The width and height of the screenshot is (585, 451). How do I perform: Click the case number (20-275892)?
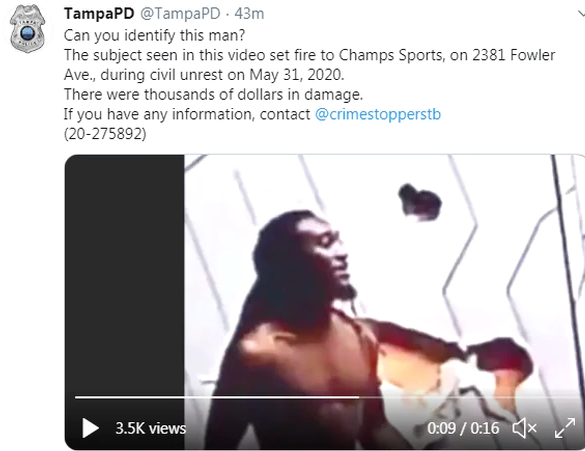click(105, 134)
